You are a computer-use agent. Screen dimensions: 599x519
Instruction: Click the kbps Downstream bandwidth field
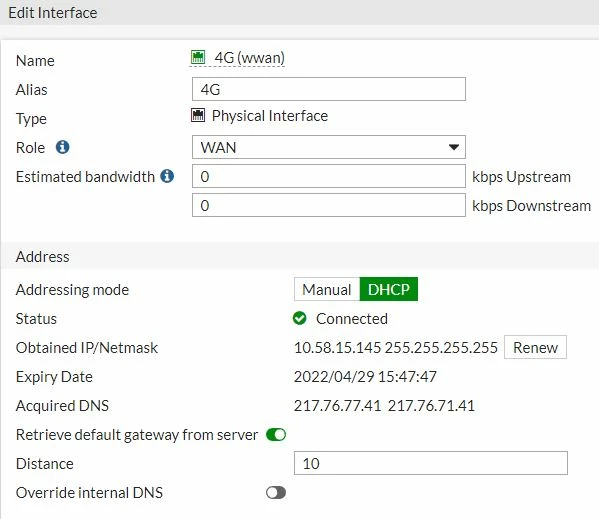click(x=329, y=205)
